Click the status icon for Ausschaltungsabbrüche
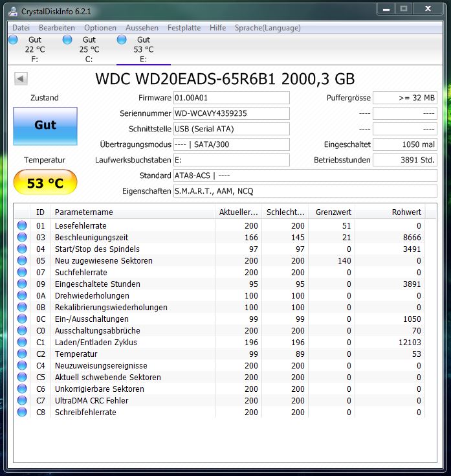 (22, 330)
